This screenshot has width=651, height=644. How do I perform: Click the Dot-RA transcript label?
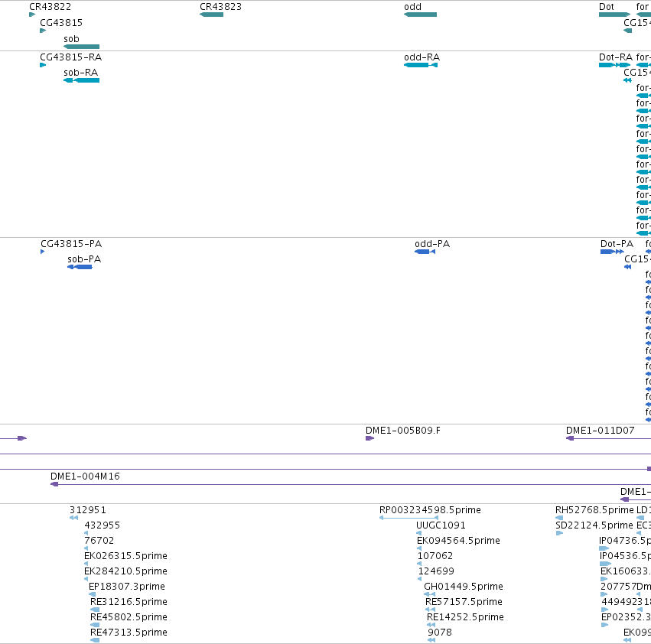(x=616, y=57)
